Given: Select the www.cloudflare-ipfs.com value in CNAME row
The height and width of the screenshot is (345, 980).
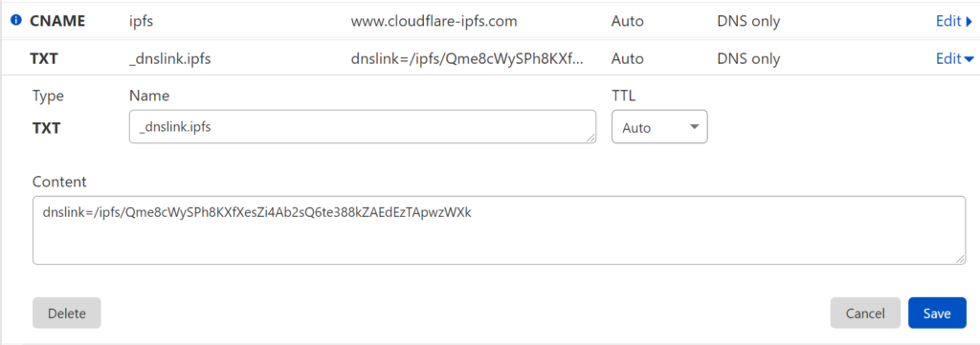Looking at the screenshot, I should (x=434, y=21).
